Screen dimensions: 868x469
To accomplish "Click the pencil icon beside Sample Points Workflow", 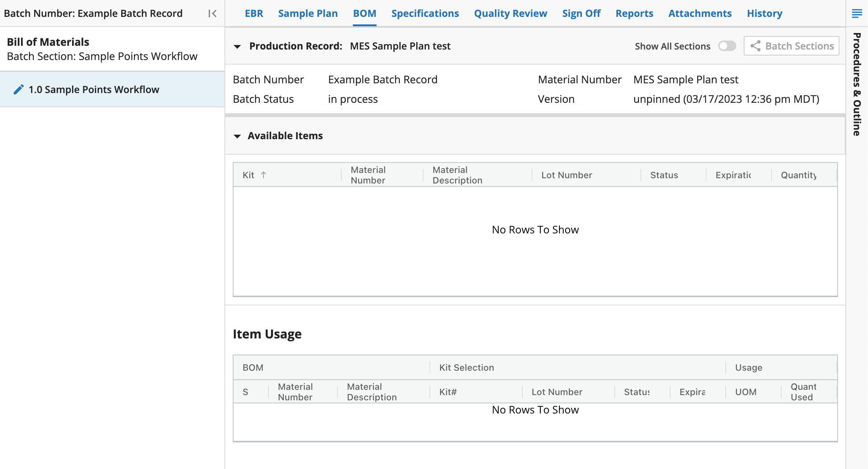I will (x=18, y=89).
